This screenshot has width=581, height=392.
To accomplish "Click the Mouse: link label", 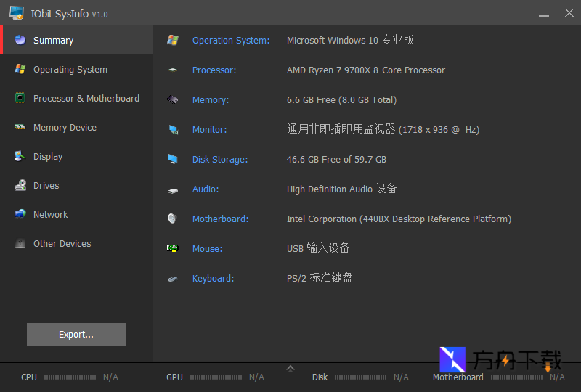I will 208,248.
